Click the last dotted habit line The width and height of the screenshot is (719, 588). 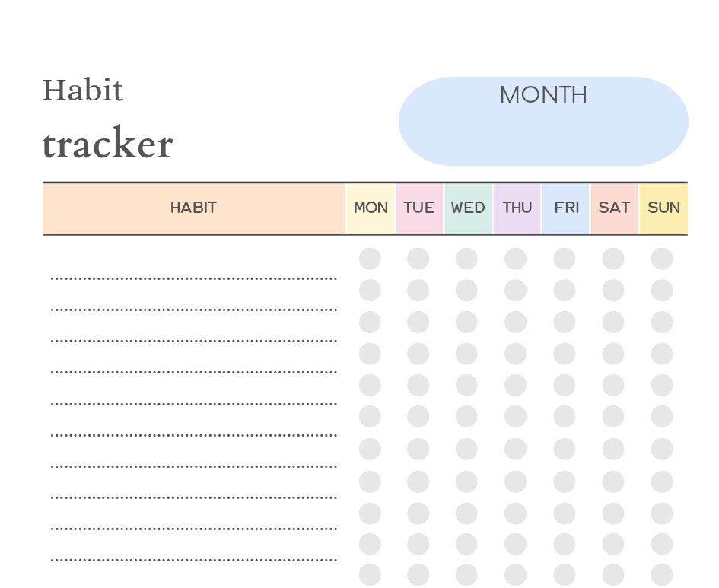[193, 558]
